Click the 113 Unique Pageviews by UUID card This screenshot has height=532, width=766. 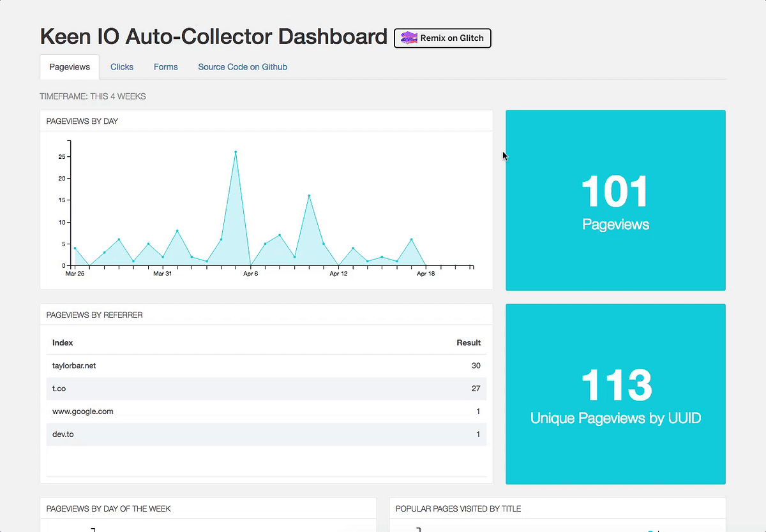[x=615, y=394]
